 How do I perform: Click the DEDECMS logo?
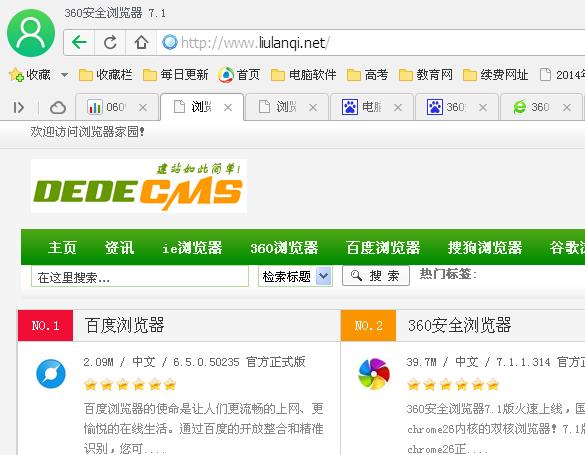(138, 186)
